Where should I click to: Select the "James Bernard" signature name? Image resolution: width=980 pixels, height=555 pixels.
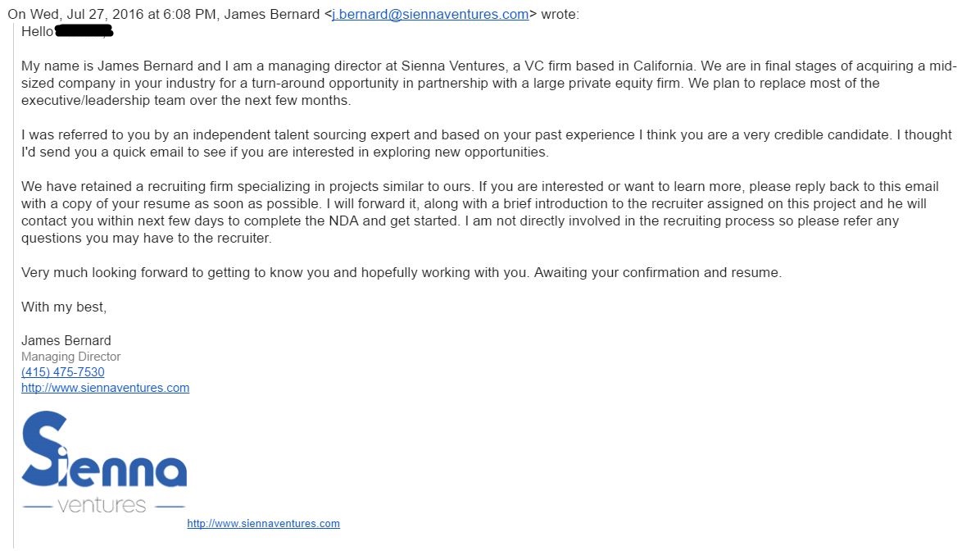pos(66,340)
